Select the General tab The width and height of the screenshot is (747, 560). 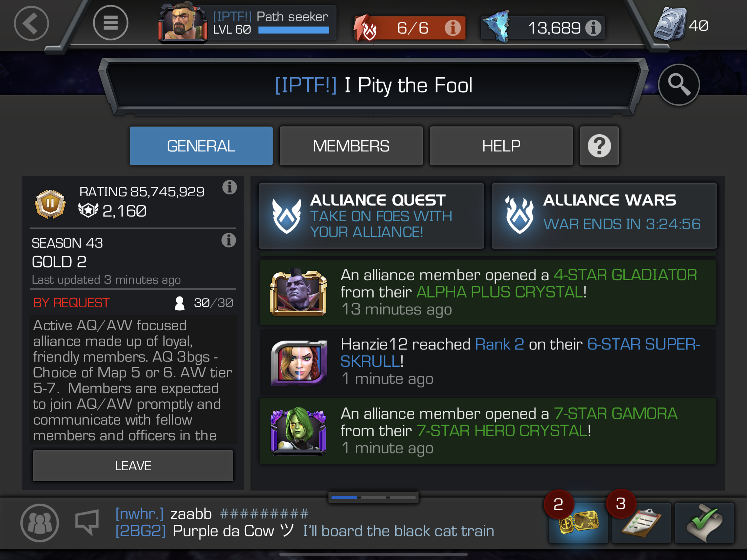tap(201, 146)
